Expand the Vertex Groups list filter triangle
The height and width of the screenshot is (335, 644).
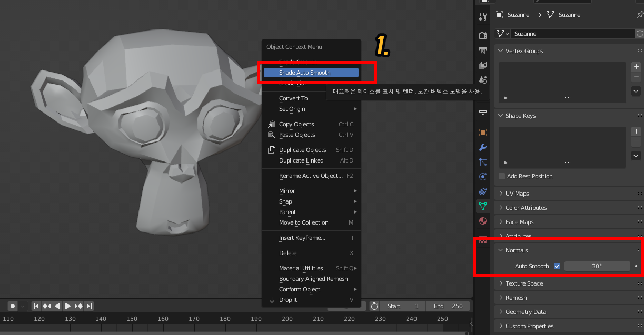point(506,98)
